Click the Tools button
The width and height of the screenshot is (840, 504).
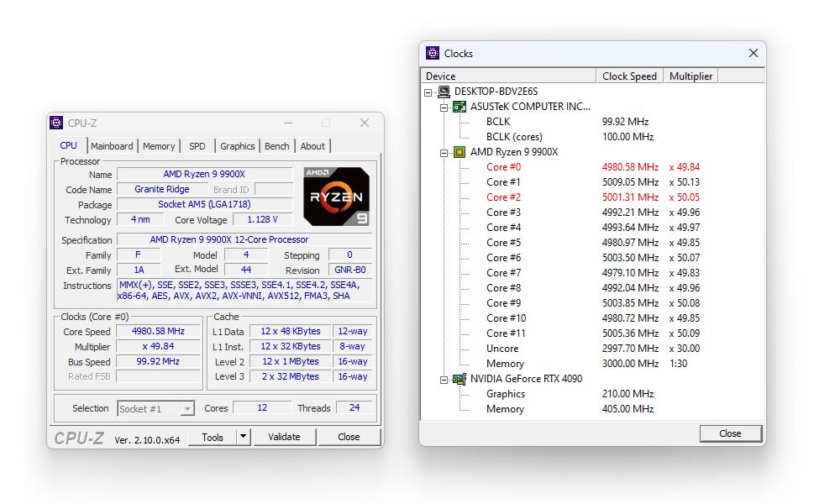tap(213, 437)
